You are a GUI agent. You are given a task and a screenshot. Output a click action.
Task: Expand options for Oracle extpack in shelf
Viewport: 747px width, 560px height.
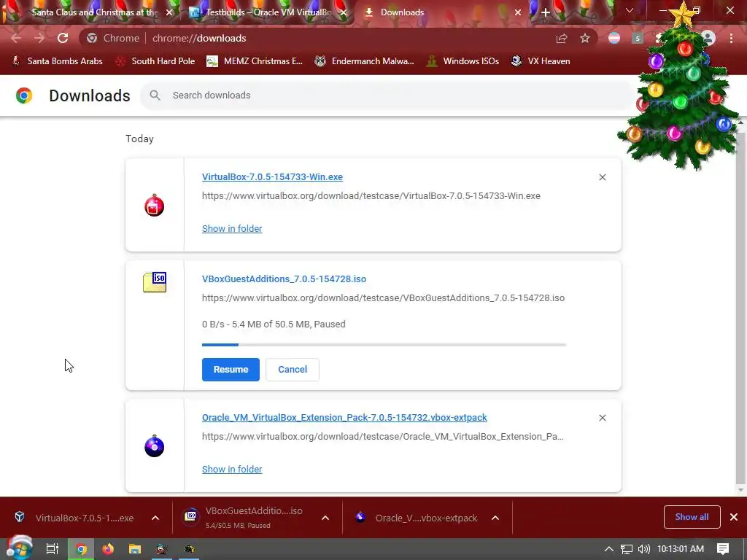[x=495, y=518]
